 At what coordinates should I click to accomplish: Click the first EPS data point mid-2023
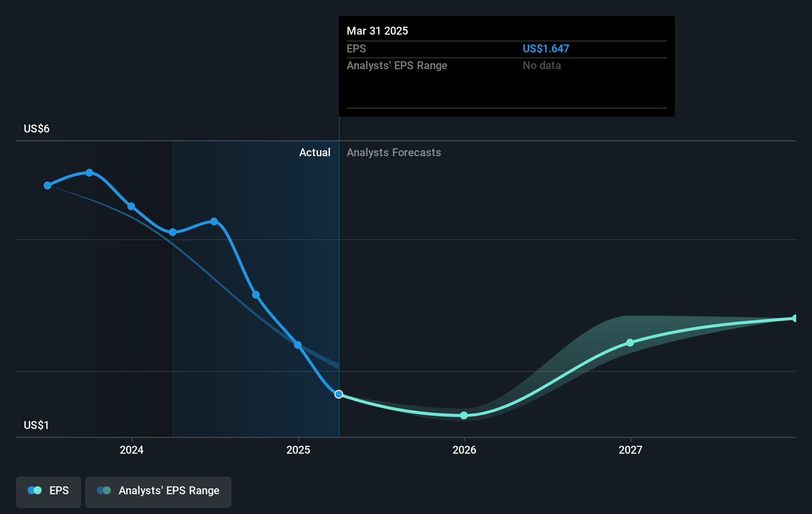click(47, 186)
